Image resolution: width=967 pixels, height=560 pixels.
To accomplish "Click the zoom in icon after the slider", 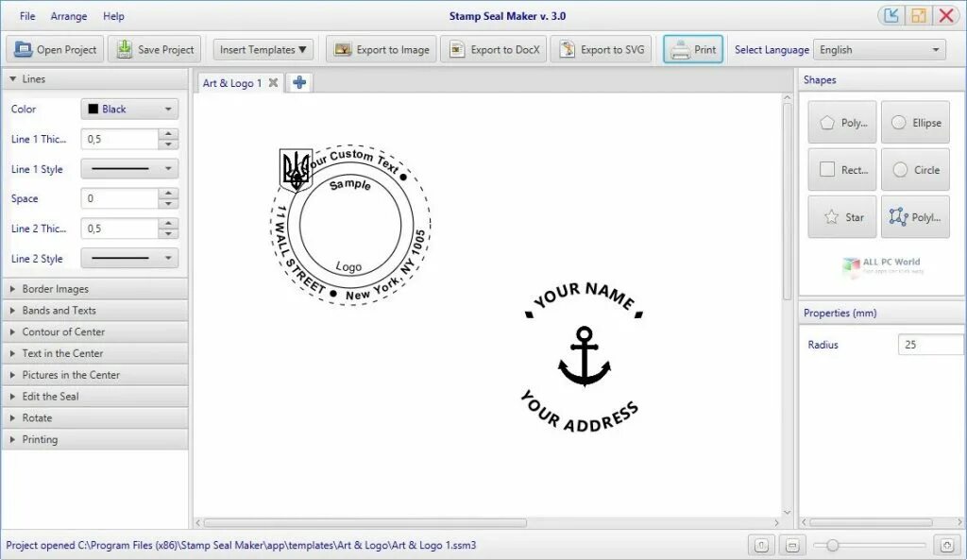I will pyautogui.click(x=947, y=545).
